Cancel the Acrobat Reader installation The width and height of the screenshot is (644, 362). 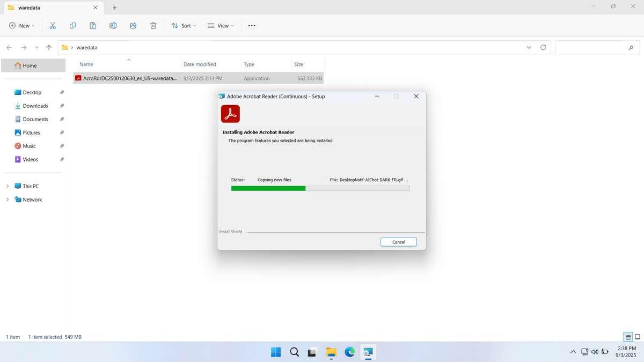(398, 242)
